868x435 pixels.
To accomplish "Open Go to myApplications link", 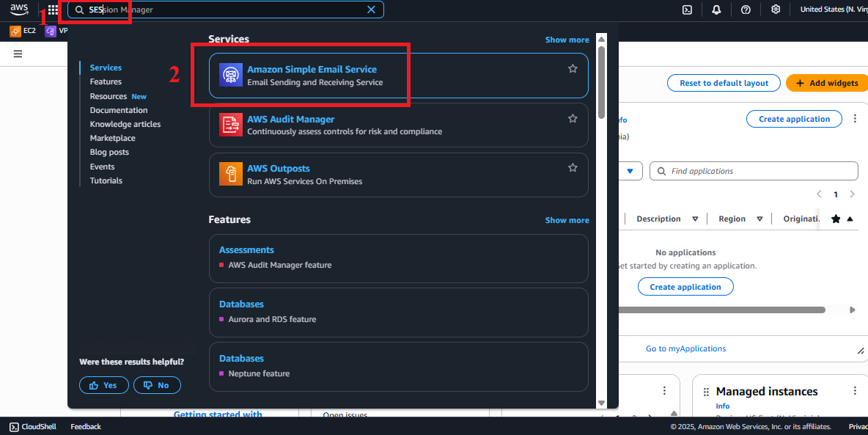I will click(x=685, y=348).
